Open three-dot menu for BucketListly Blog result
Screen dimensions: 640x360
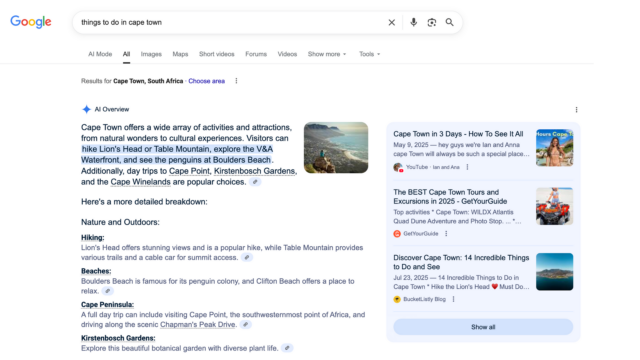pos(453,299)
